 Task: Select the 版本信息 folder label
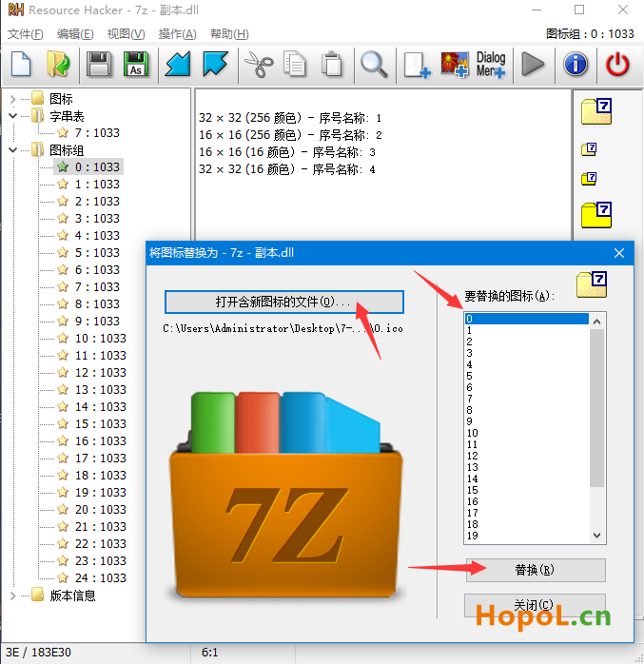pos(72,596)
